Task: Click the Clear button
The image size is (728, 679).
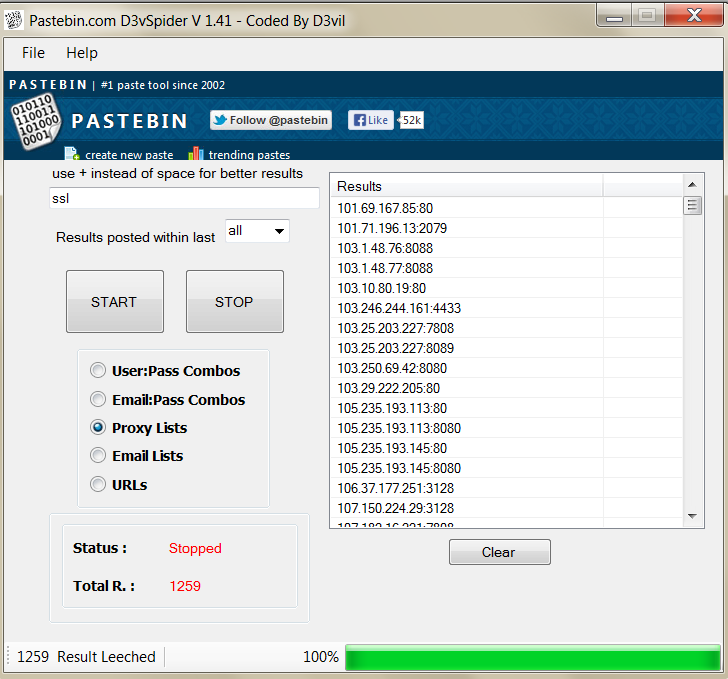Action: point(500,552)
